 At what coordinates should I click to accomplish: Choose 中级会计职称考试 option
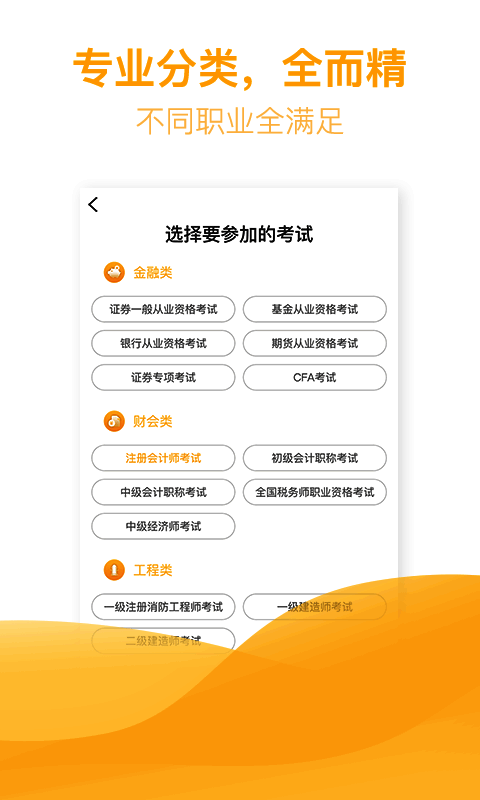tap(163, 492)
